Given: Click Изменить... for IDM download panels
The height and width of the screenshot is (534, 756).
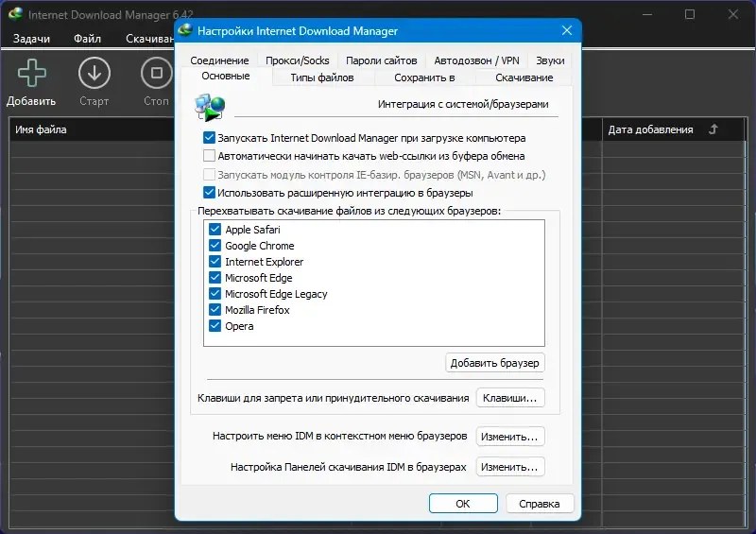Looking at the screenshot, I should pos(510,467).
